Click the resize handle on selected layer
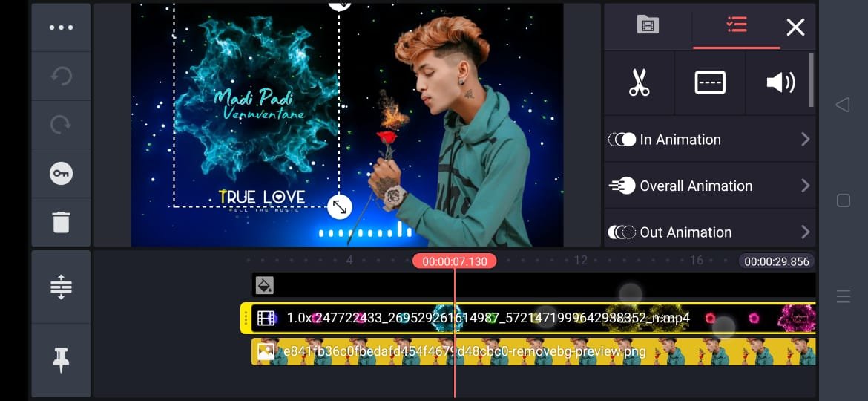Image resolution: width=868 pixels, height=401 pixels. coord(339,207)
